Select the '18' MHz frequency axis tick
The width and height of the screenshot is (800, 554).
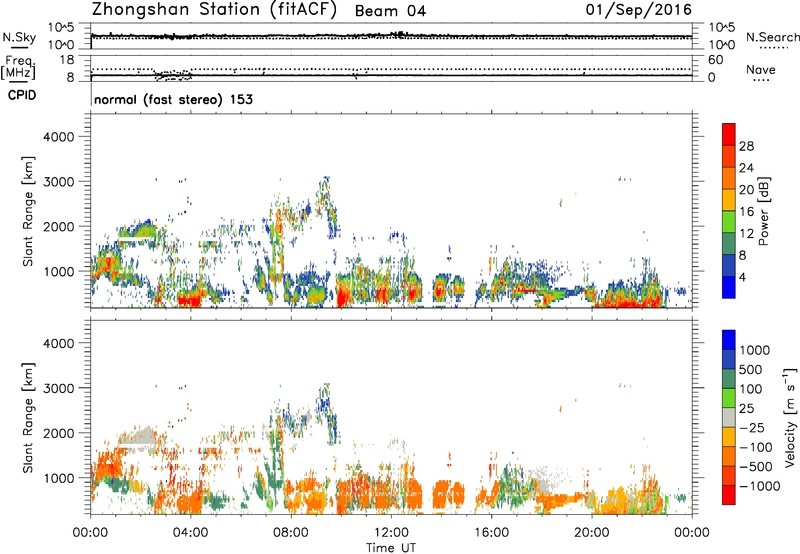67,60
